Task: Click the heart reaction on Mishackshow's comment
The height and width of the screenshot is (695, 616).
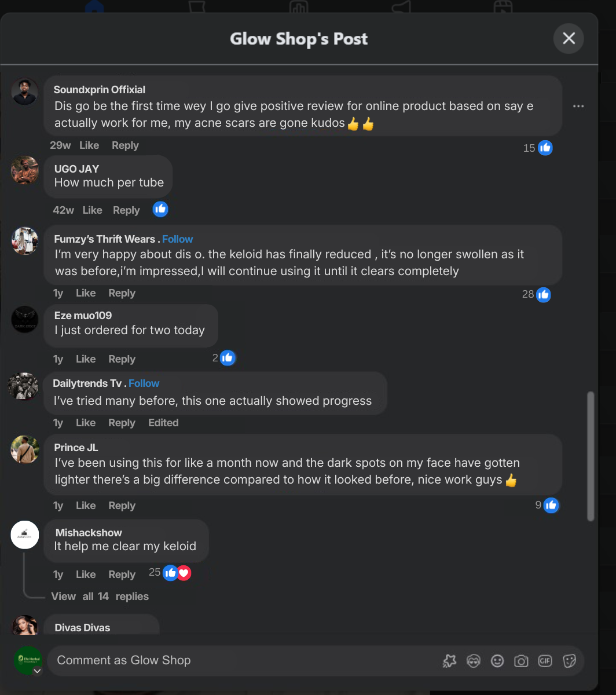Action: (184, 573)
